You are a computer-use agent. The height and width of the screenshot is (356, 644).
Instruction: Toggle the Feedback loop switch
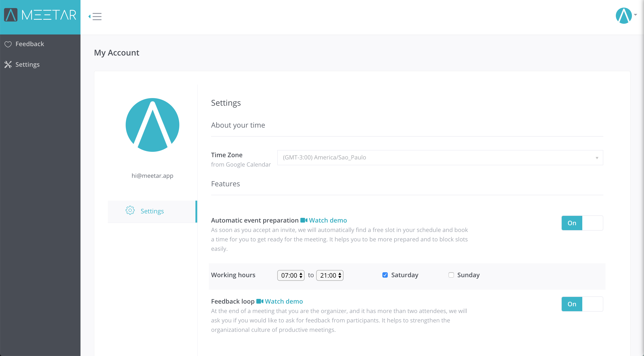click(582, 304)
